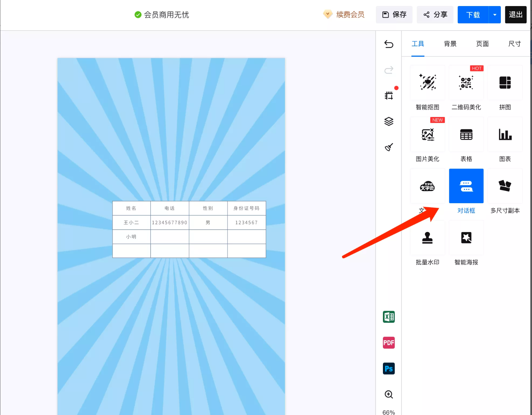This screenshot has width=532, height=415.
Task: Open the 拼图 collage tool
Action: click(x=505, y=82)
